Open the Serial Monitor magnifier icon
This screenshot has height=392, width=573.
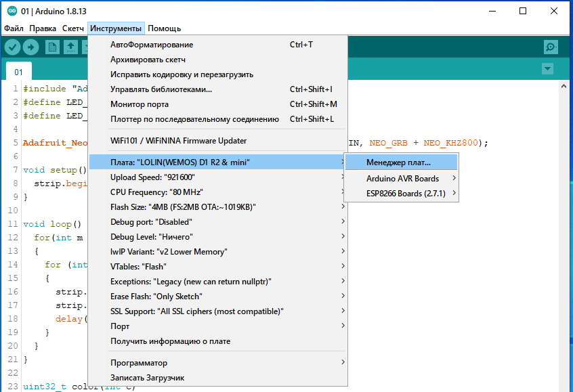(551, 47)
